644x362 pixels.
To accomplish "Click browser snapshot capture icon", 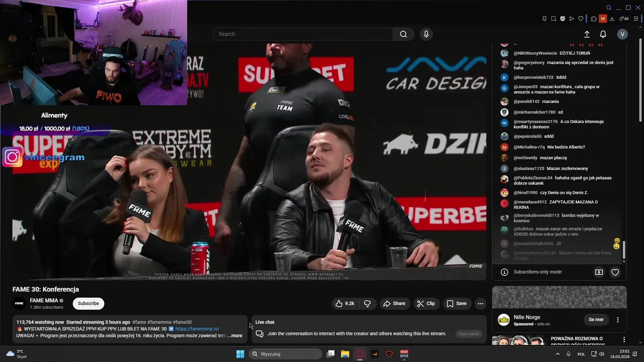I will [553, 19].
